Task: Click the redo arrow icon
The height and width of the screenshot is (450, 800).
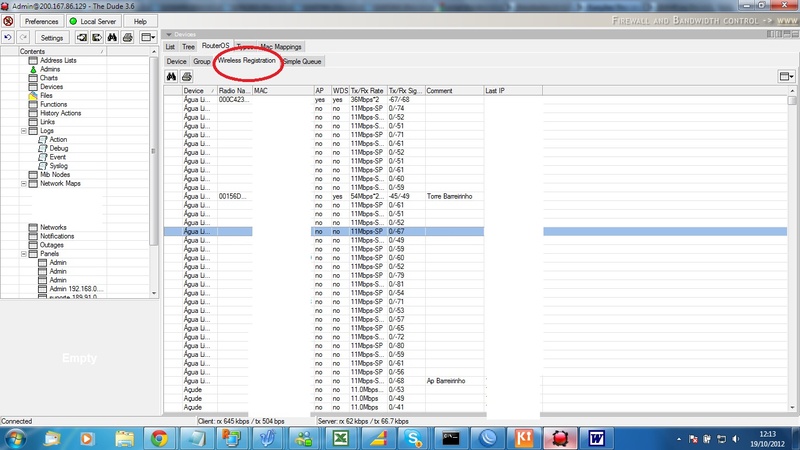Action: pyautogui.click(x=23, y=37)
